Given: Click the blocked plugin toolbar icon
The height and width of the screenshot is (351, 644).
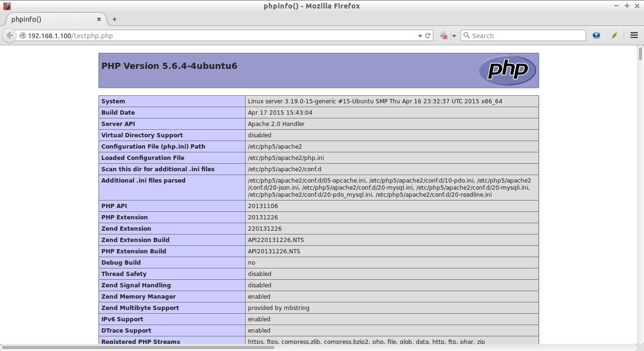Looking at the screenshot, I should point(444,35).
